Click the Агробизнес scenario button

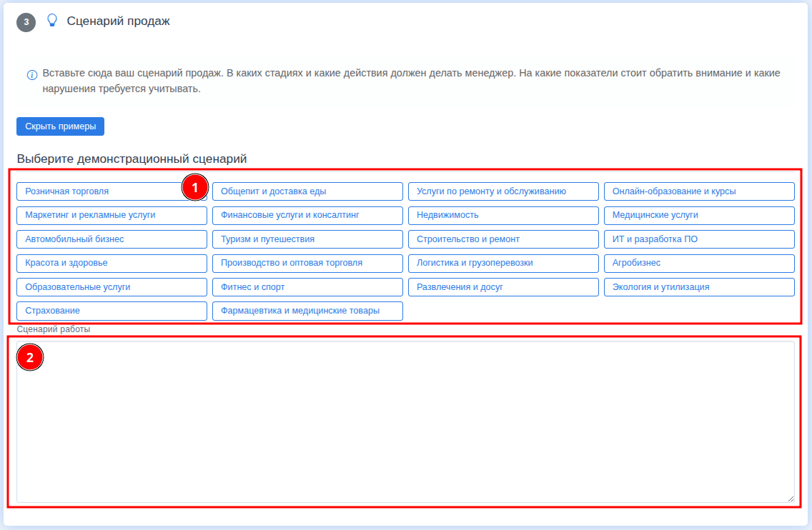[699, 263]
